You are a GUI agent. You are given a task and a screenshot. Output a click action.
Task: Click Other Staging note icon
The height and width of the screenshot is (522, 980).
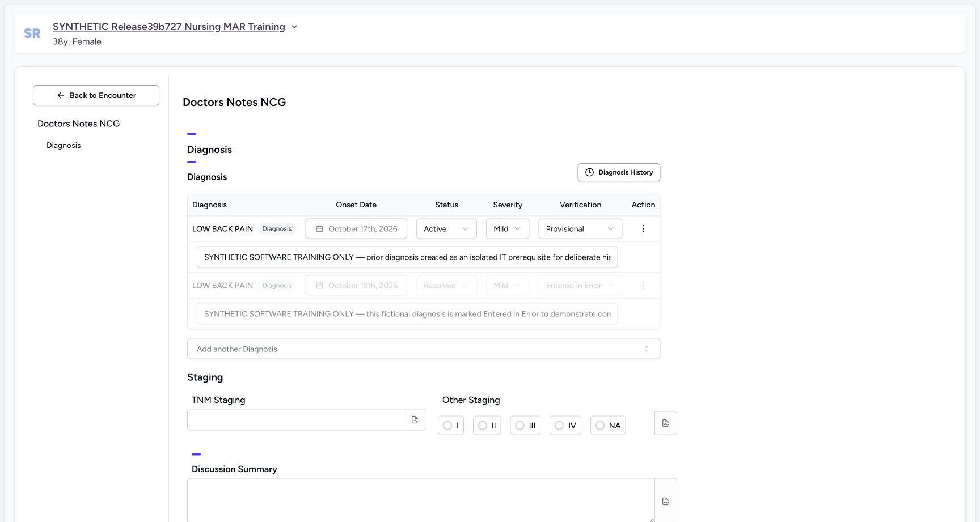click(x=666, y=423)
